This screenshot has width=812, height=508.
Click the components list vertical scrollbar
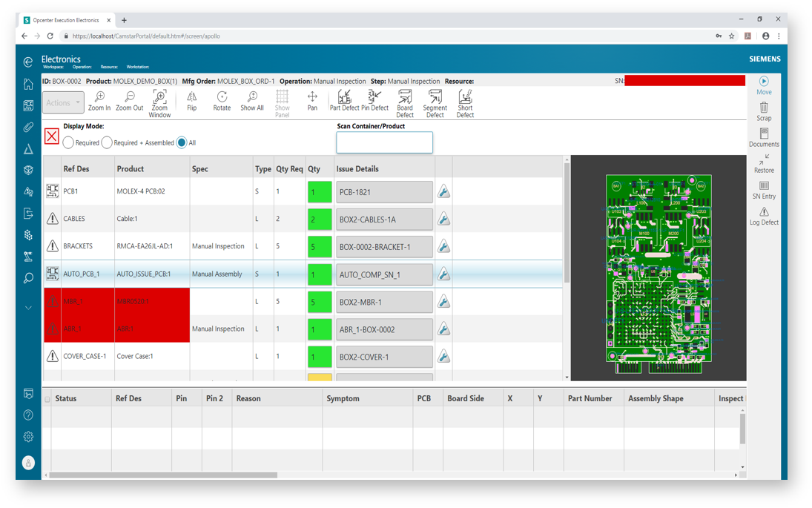[567, 222]
